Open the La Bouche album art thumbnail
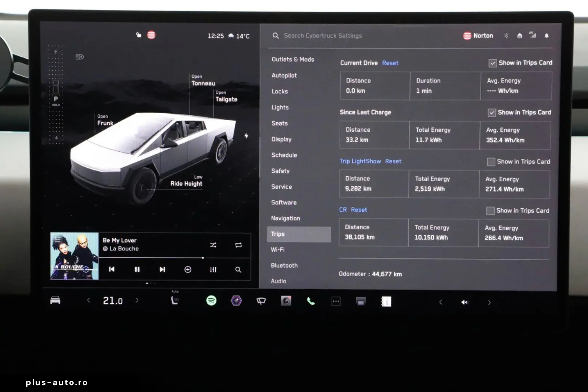 coord(74,256)
